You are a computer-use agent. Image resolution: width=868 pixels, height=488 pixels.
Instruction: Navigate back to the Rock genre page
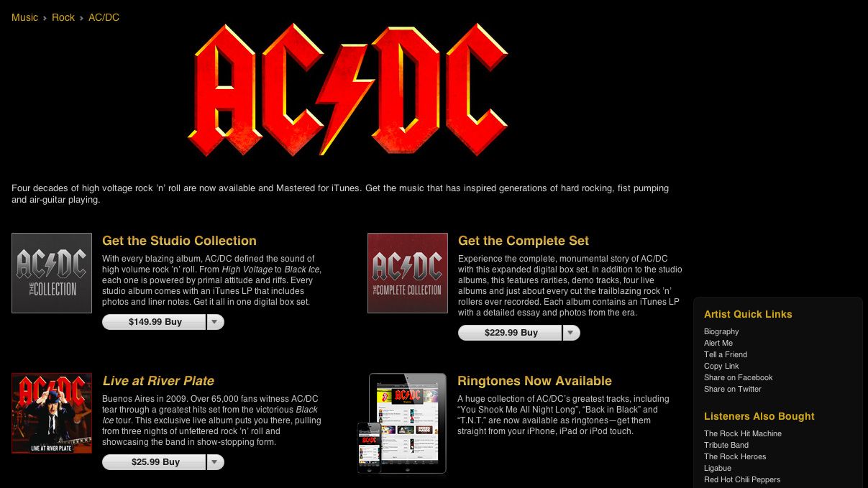(x=63, y=17)
